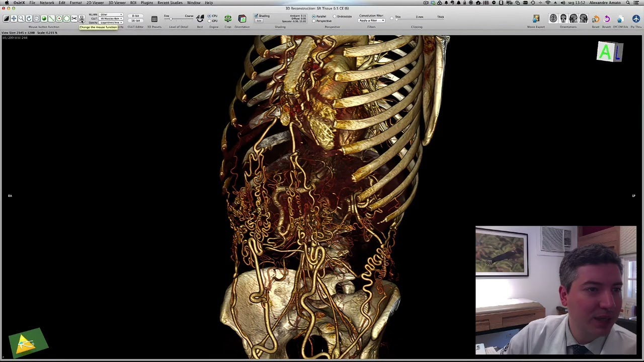This screenshot has height=362, width=644.
Task: Set left sagittal orientation view
Action: [x=574, y=19]
